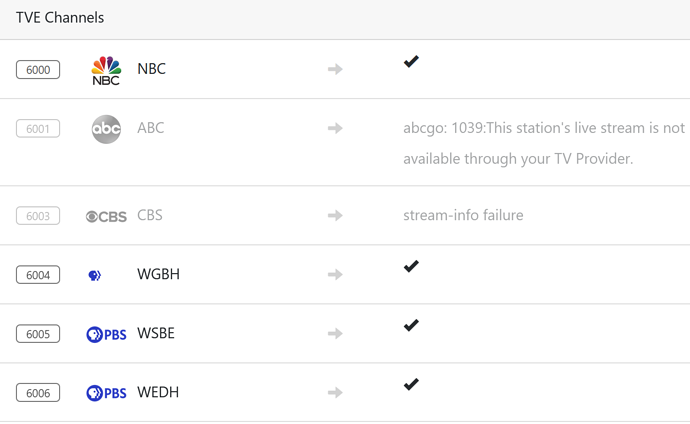Select channel number 6000 badge
The width and height of the screenshot is (690, 424).
[38, 69]
